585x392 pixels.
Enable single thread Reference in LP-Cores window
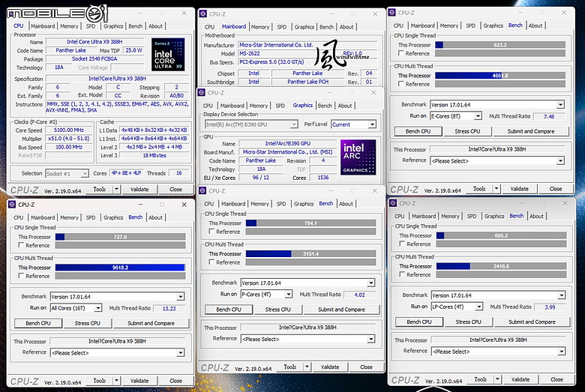[402, 244]
